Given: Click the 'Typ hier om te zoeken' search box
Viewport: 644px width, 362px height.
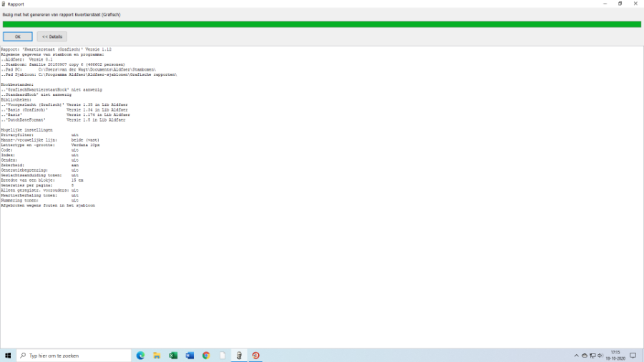Looking at the screenshot, I should click(x=72, y=356).
